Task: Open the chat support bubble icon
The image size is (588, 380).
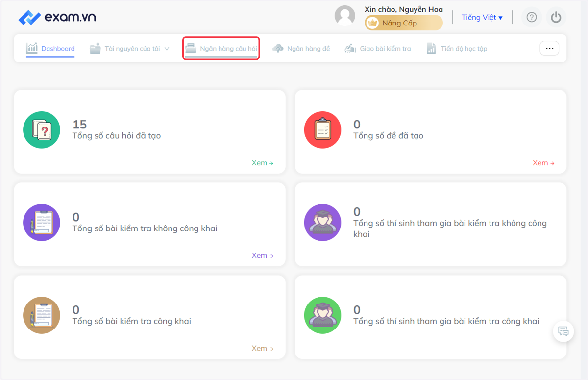Action: (x=563, y=331)
